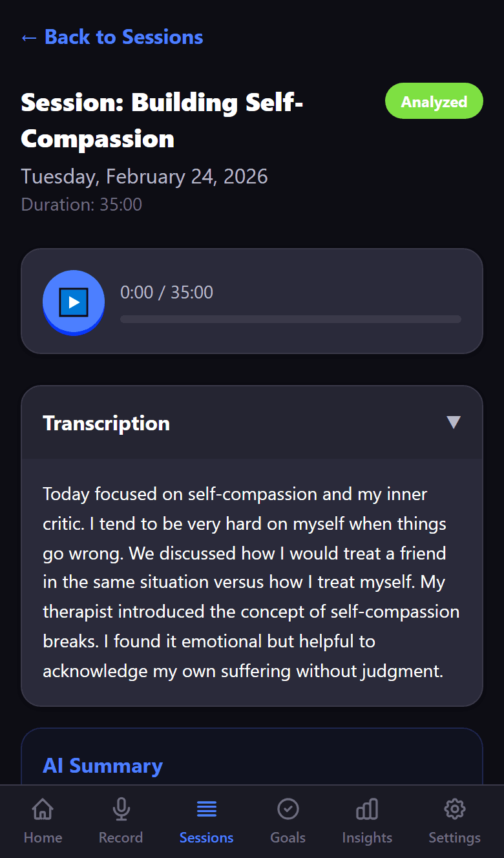
Task: Select the transcription text area
Action: tap(252, 581)
